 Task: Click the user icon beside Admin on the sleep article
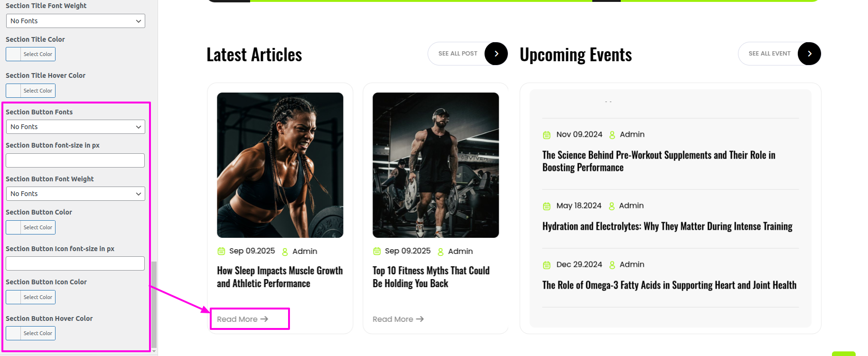[285, 252]
